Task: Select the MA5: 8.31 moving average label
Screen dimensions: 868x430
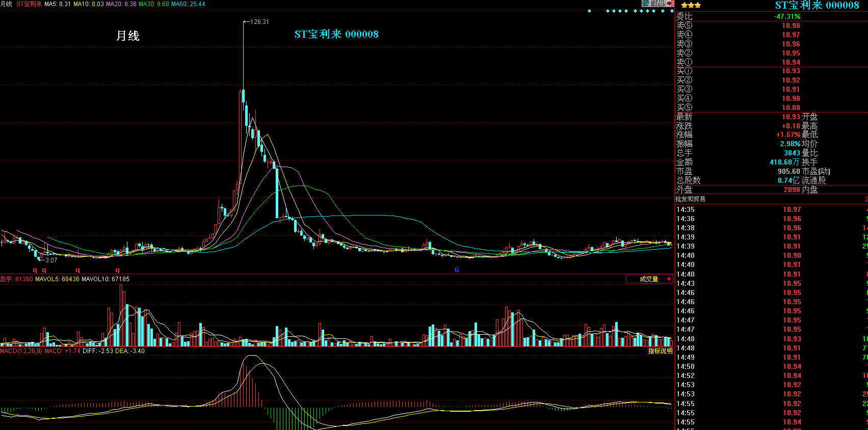Action: coord(58,4)
